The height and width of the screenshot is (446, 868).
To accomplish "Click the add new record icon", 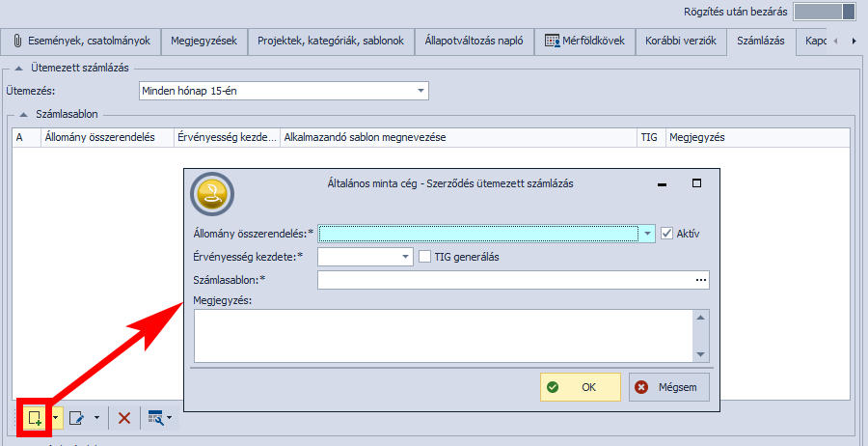I will [x=35, y=418].
